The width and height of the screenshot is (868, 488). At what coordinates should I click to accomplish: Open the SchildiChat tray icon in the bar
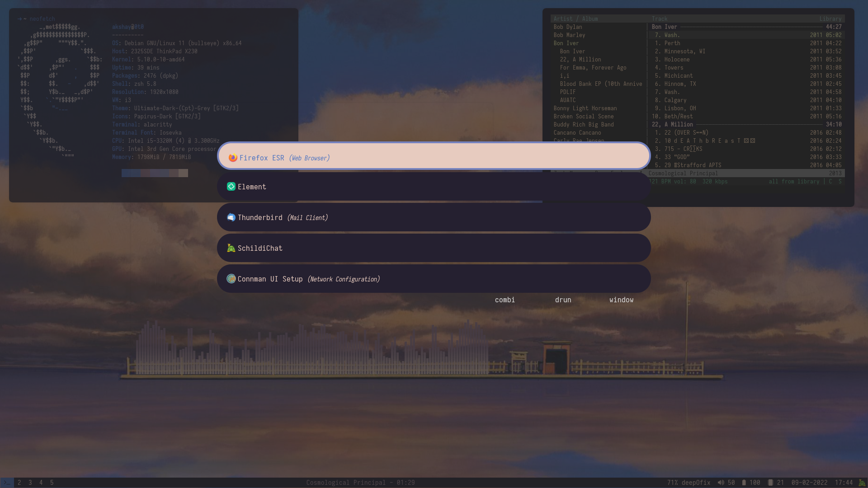coord(862,483)
